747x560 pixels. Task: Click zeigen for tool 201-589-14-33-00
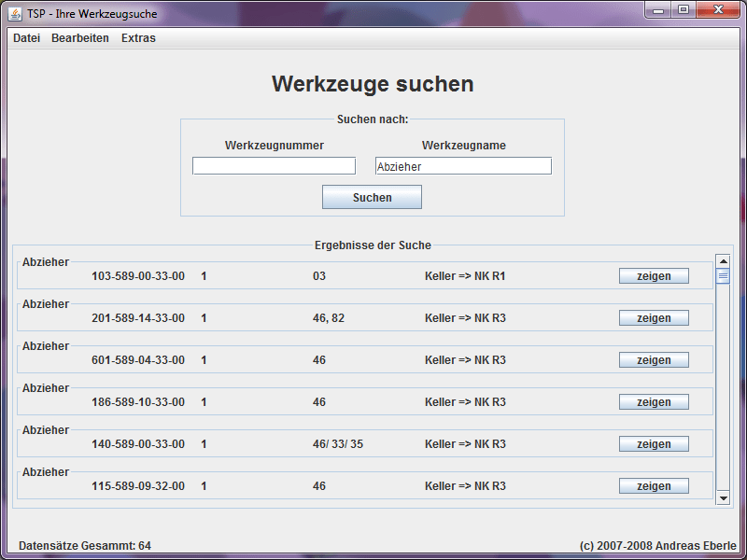(x=654, y=317)
